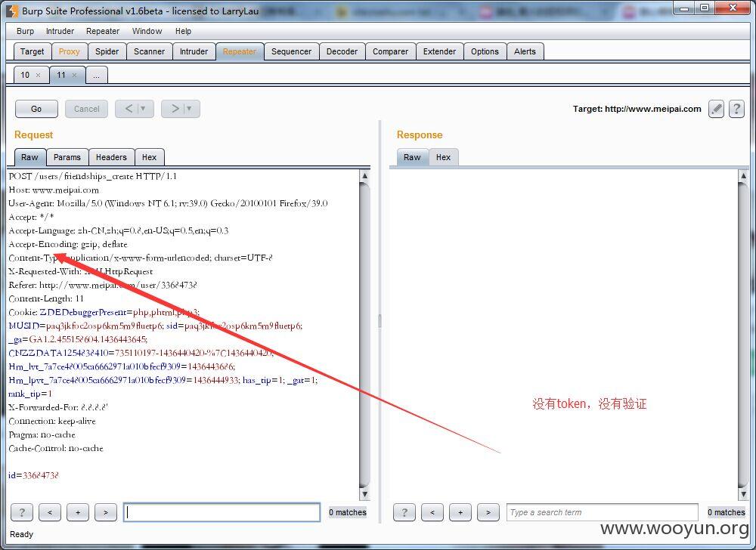Image resolution: width=756 pixels, height=550 pixels.
Task: Open the Repeater help question-mark icon
Action: coord(736,109)
